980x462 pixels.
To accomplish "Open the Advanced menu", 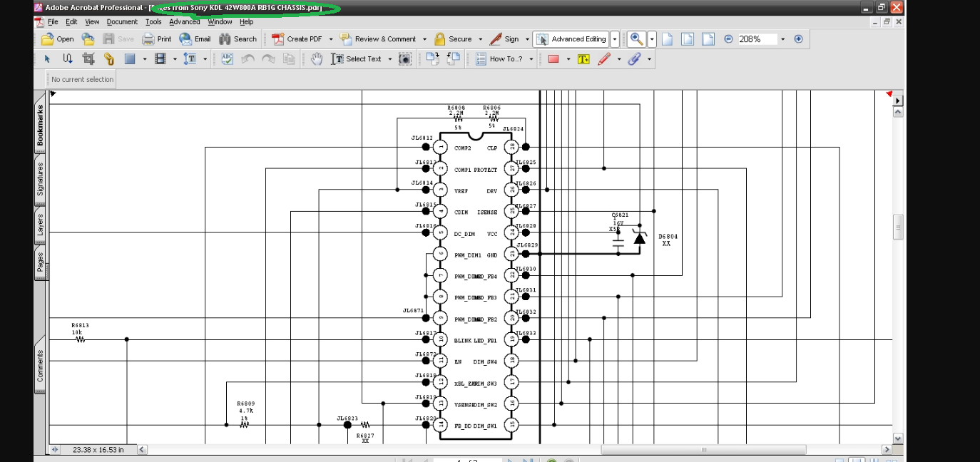I will (x=185, y=22).
